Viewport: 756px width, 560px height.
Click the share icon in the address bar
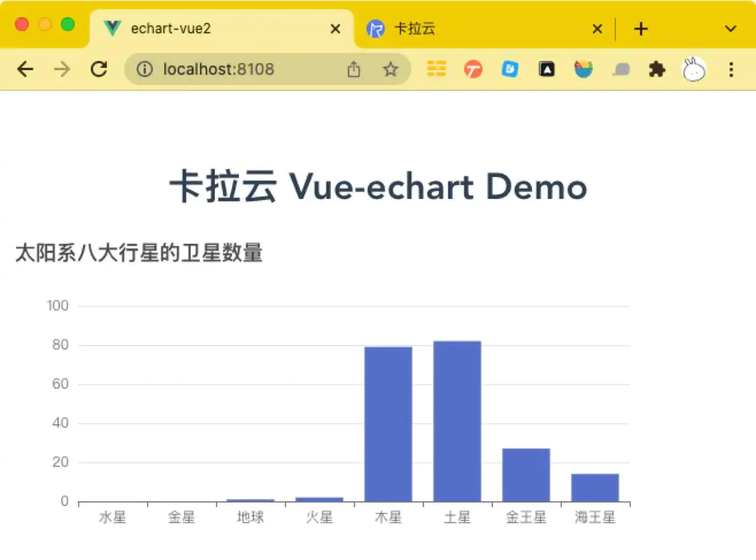pyautogui.click(x=354, y=69)
